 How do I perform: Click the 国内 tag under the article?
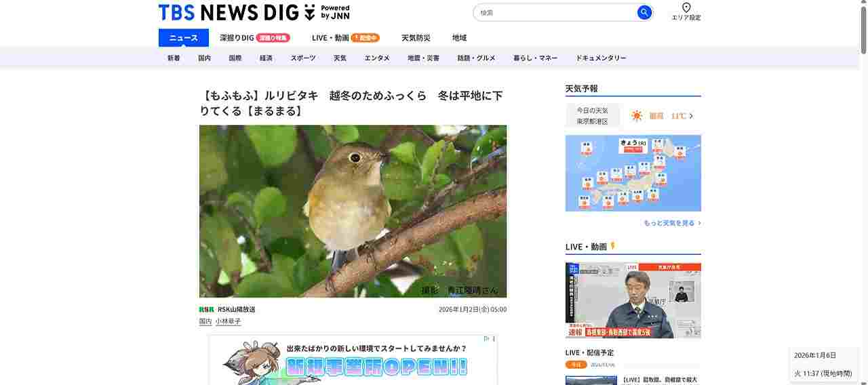205,321
